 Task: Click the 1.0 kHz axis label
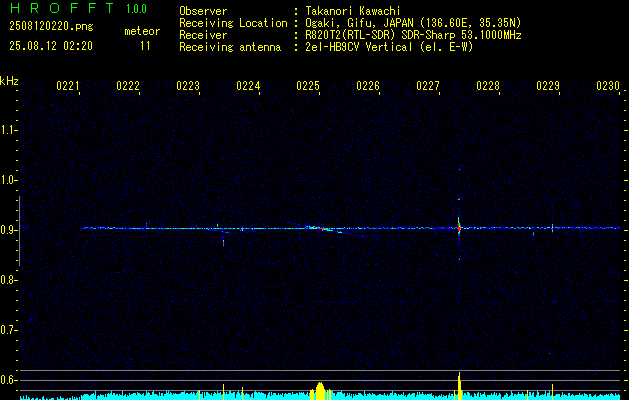point(7,181)
